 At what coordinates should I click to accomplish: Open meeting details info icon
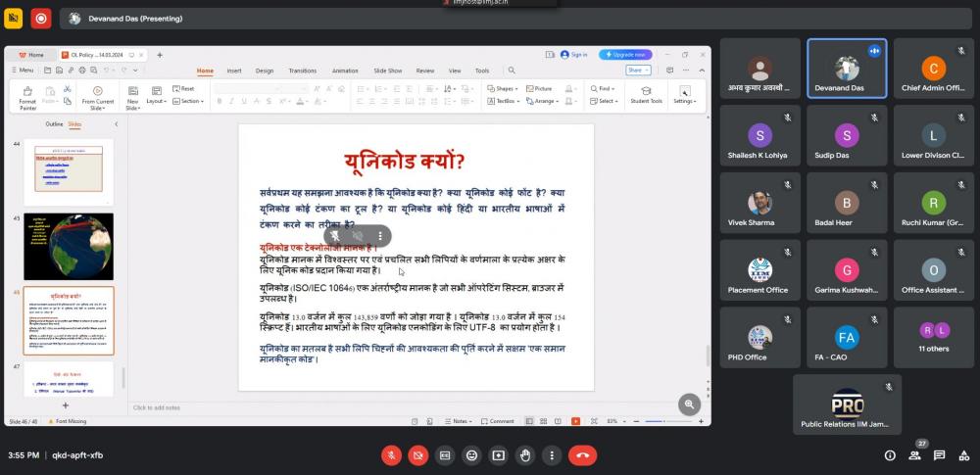890,455
